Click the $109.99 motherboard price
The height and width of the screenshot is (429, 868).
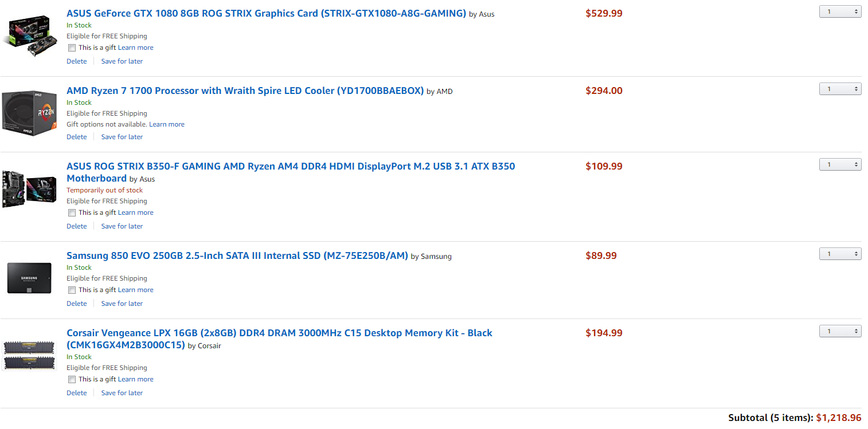pos(604,166)
